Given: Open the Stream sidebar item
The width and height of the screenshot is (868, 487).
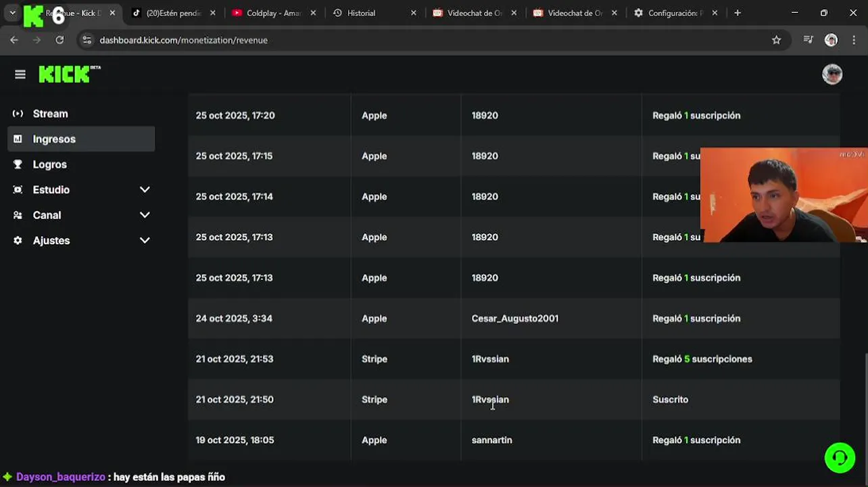Looking at the screenshot, I should click(50, 114).
